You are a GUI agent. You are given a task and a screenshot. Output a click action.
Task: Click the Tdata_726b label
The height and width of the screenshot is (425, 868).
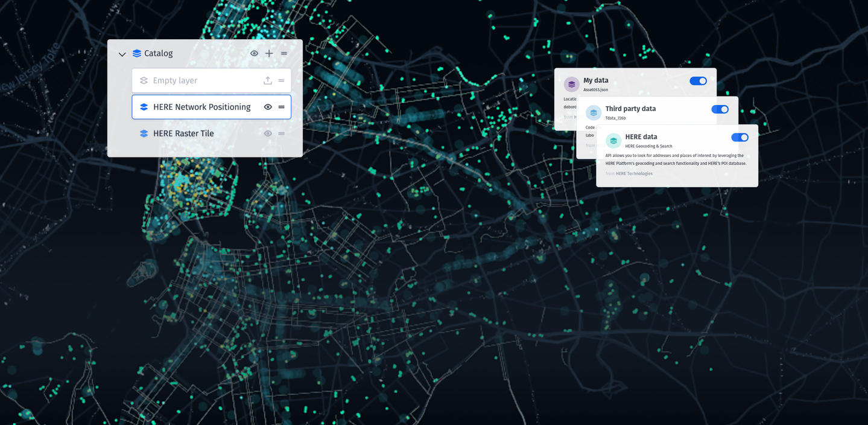(615, 118)
